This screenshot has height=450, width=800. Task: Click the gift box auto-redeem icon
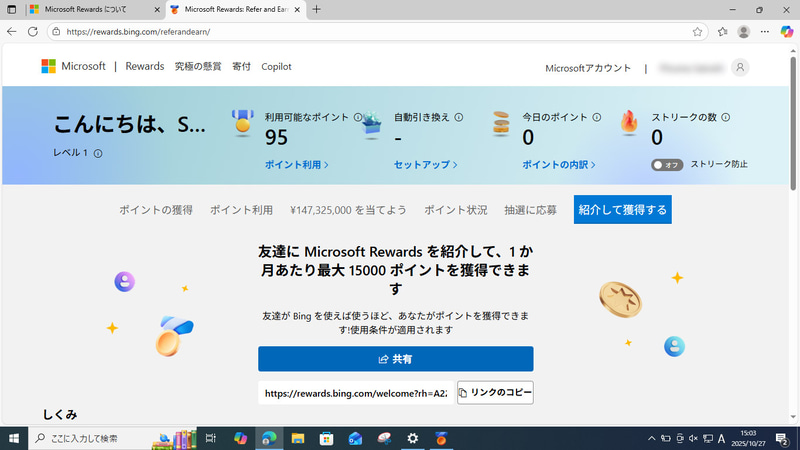click(372, 125)
